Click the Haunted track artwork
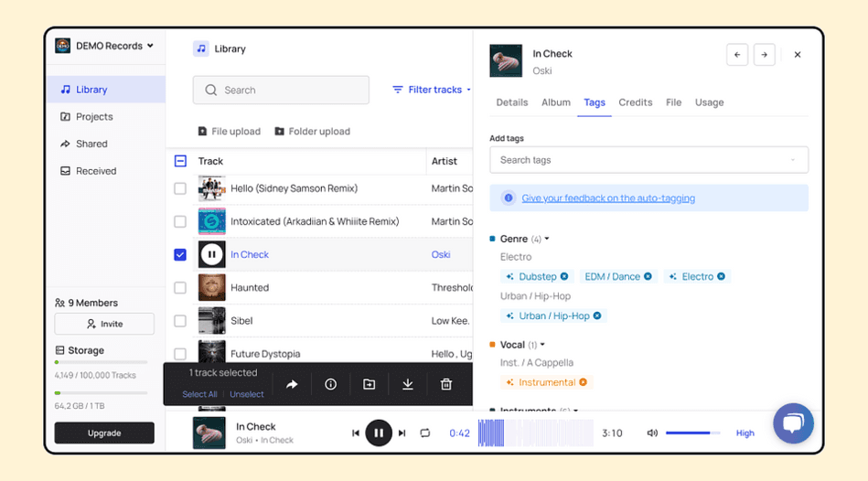 tap(211, 288)
